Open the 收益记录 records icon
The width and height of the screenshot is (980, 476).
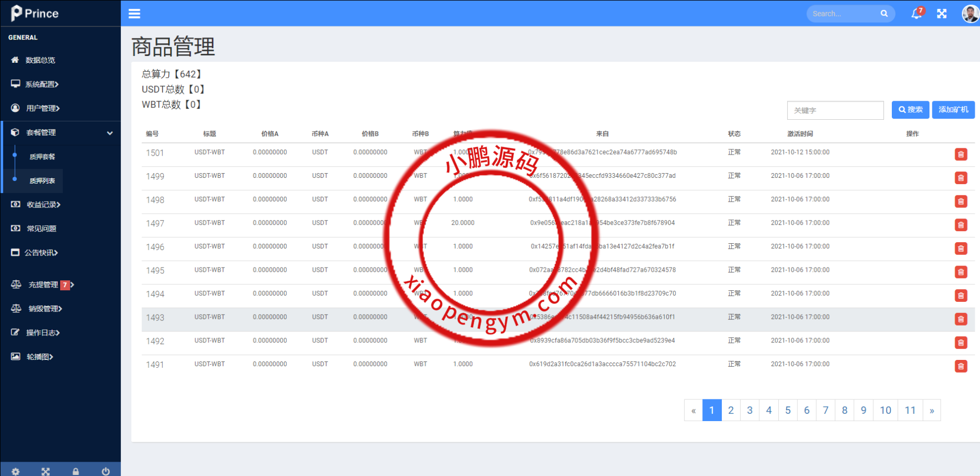coord(15,204)
